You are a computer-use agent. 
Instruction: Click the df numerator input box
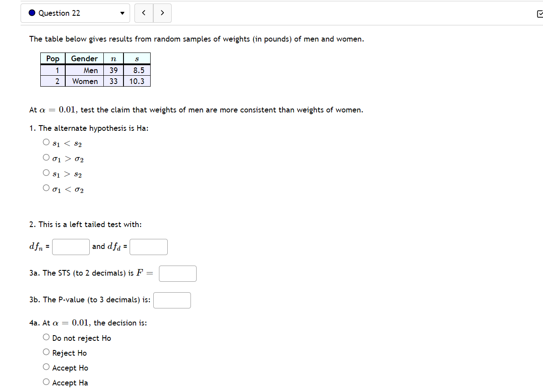71,247
